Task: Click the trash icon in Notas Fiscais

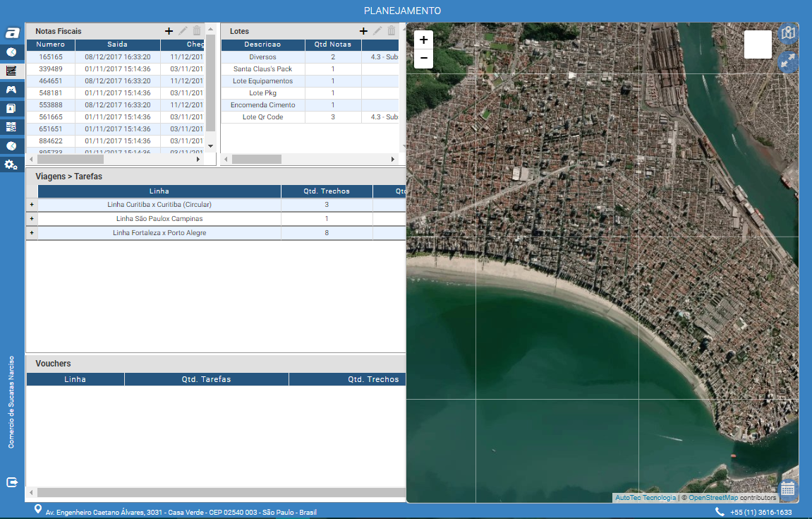Action: [x=197, y=31]
